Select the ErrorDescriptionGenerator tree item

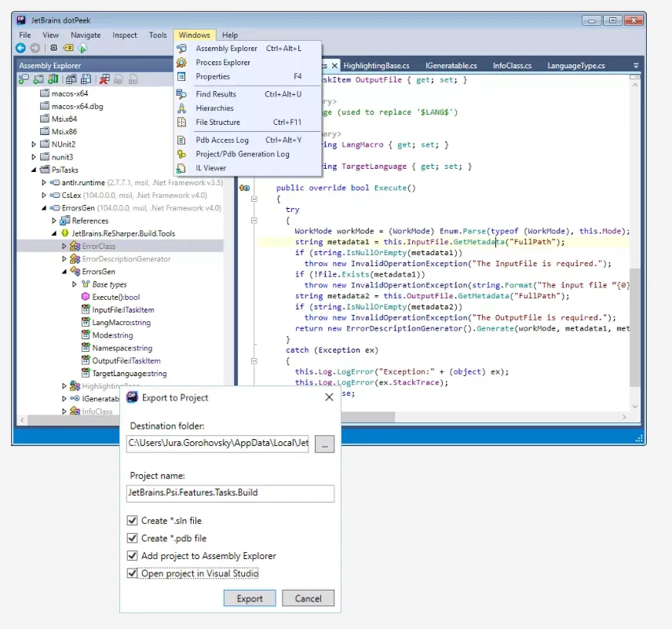pyautogui.click(x=126, y=259)
